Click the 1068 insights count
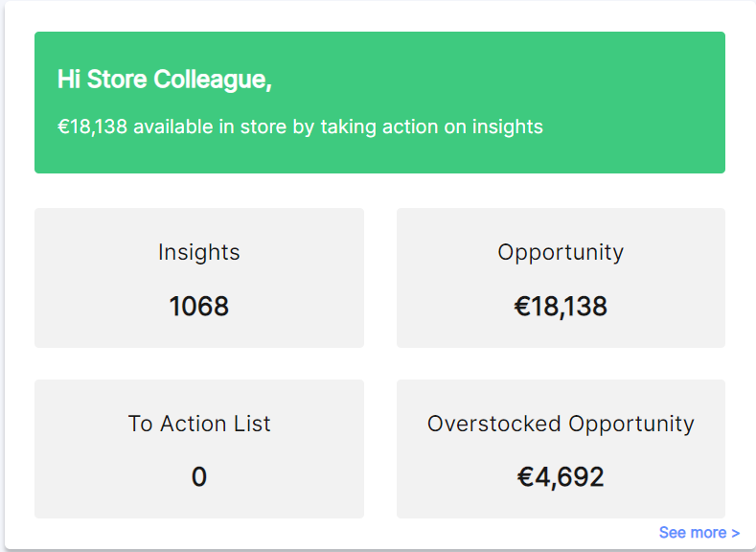This screenshot has width=756, height=552. pos(199,307)
